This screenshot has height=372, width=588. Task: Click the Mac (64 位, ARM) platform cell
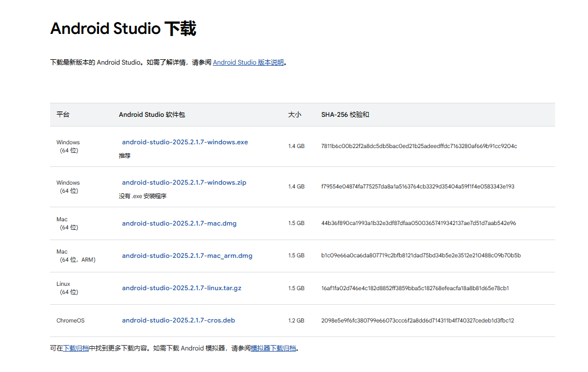pos(76,256)
